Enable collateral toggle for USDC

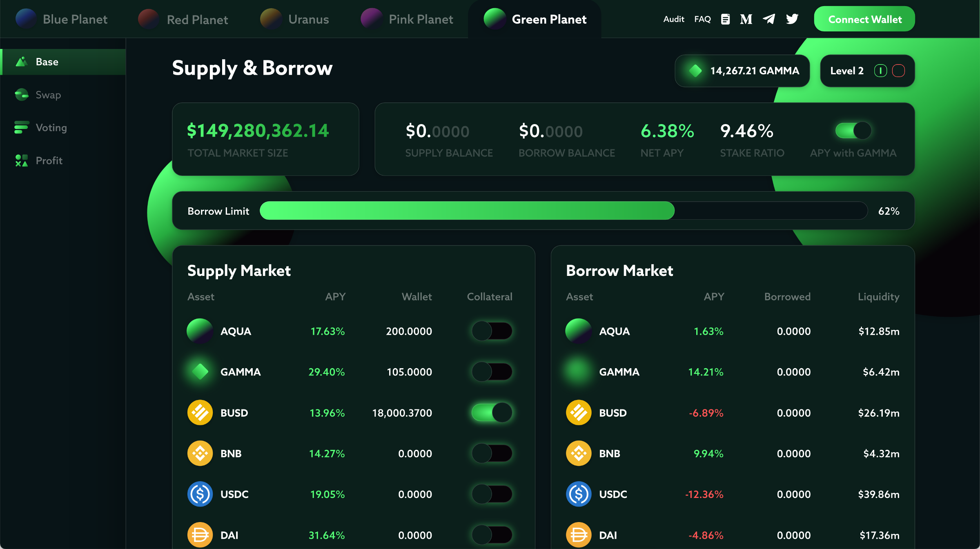(x=492, y=494)
